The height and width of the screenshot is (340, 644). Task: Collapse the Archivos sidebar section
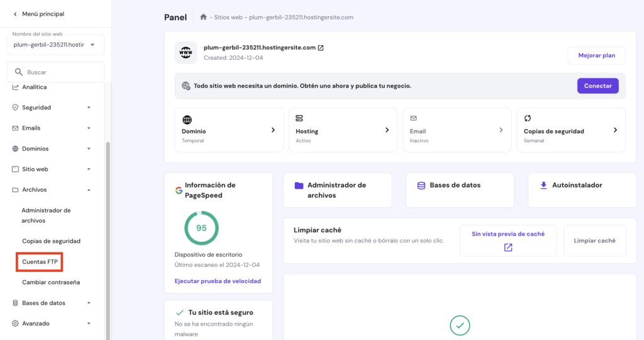tap(89, 190)
